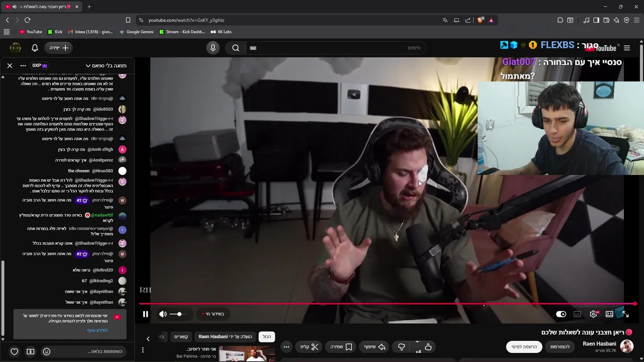Open browser extensions puzzle icon

click(560, 20)
